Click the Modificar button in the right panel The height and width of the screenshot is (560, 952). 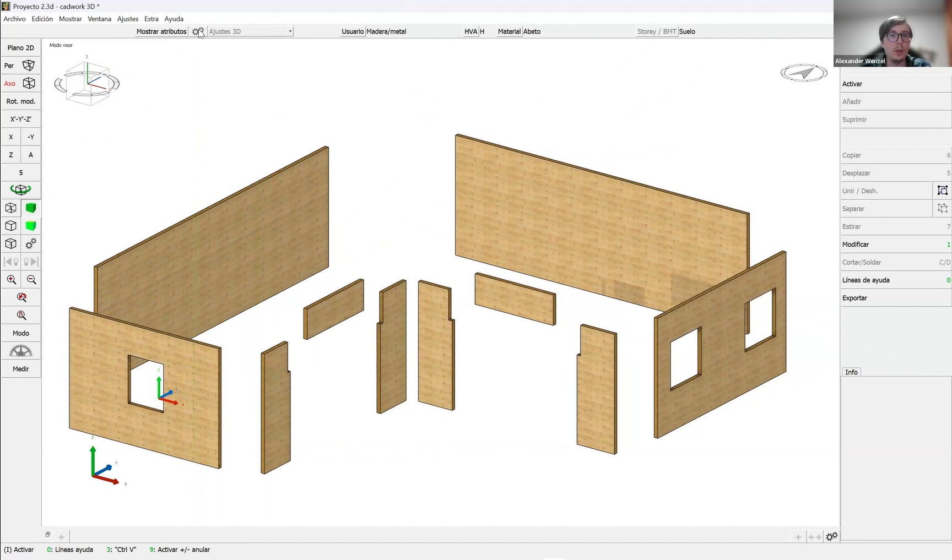pos(896,244)
